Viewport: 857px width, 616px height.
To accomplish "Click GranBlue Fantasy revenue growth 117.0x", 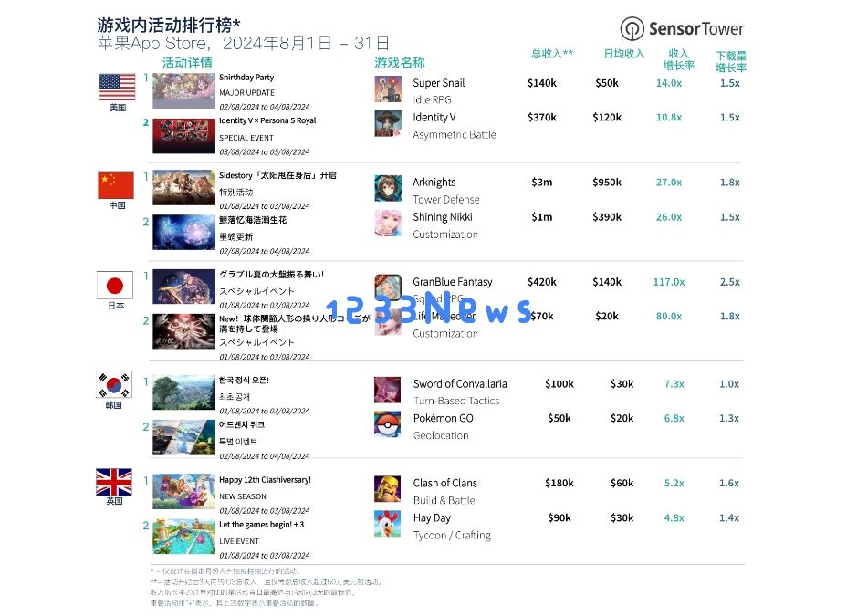I will point(668,282).
